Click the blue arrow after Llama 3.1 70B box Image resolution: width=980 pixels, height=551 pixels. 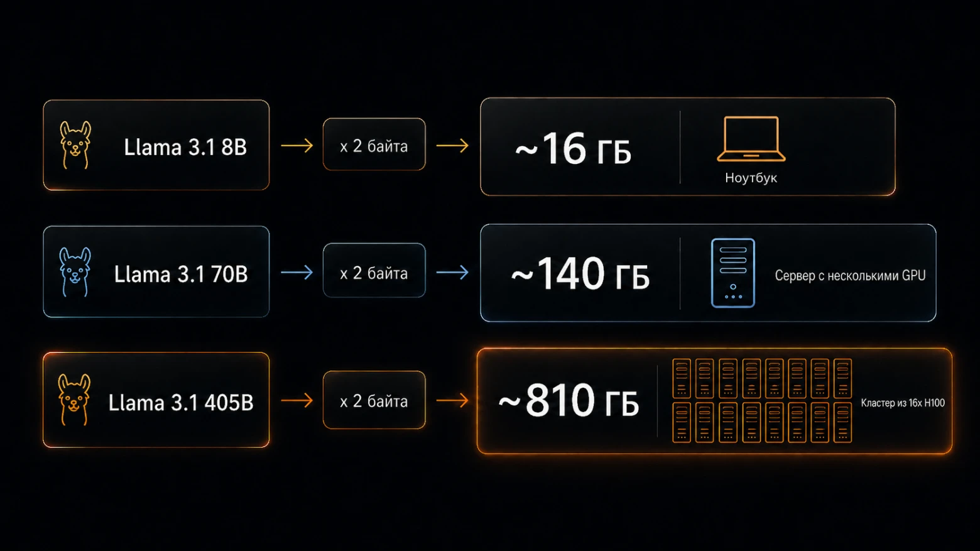[x=297, y=273]
